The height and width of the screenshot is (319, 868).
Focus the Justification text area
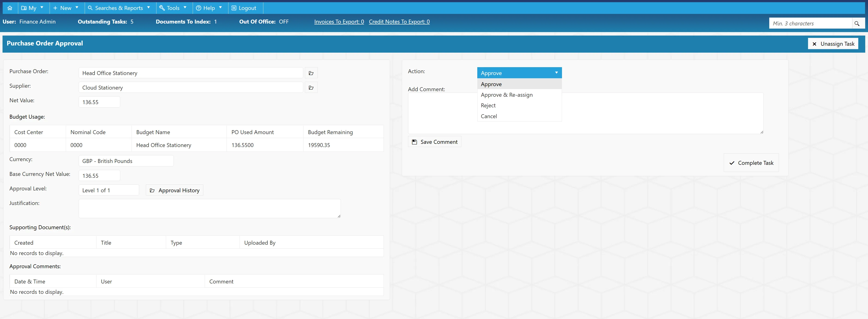pos(210,208)
